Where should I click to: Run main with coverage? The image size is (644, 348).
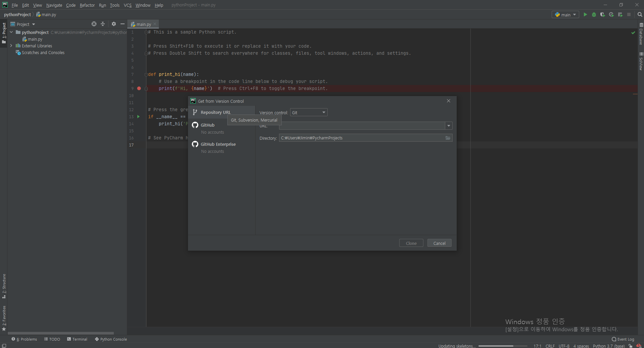point(603,14)
